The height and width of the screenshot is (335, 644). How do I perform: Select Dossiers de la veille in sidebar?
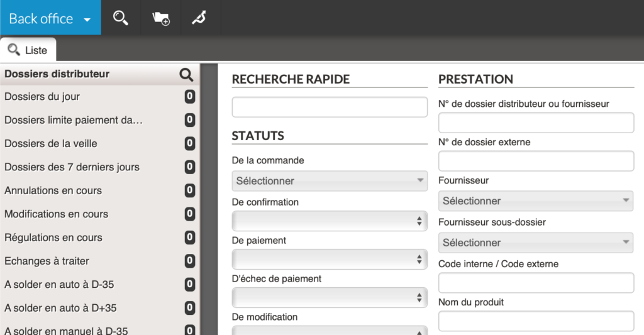pyautogui.click(x=51, y=143)
